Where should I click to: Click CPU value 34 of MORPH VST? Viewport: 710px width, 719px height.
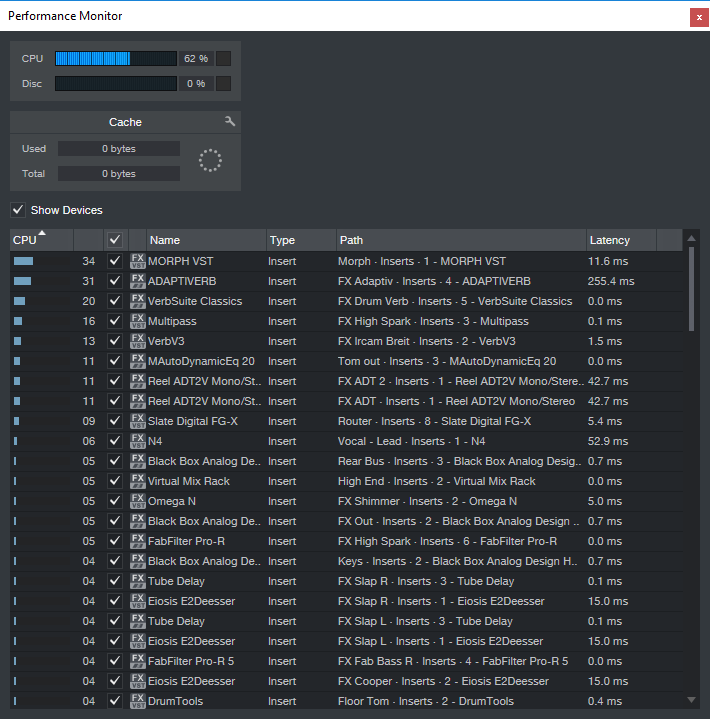coord(89,261)
